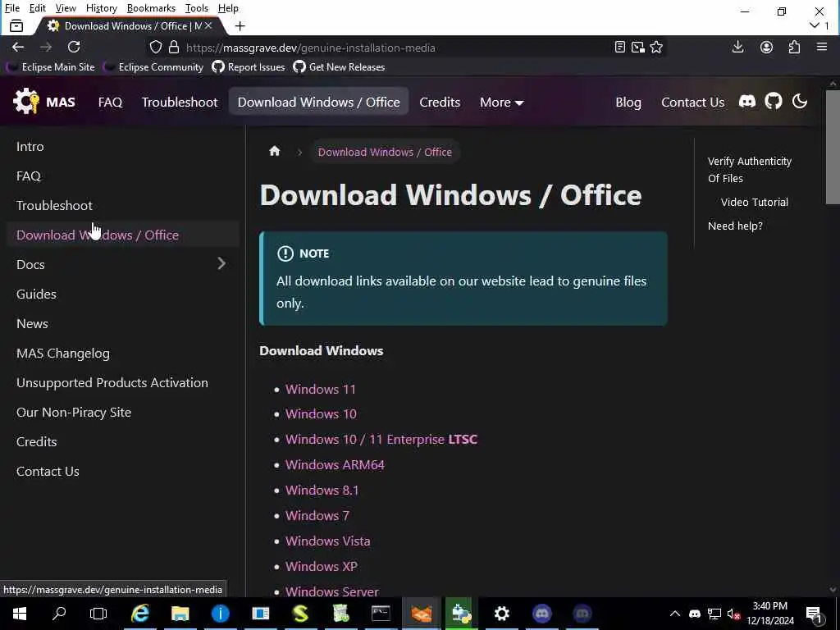Open the list all tabs dropdown arrow
The width and height of the screenshot is (840, 630).
815,25
